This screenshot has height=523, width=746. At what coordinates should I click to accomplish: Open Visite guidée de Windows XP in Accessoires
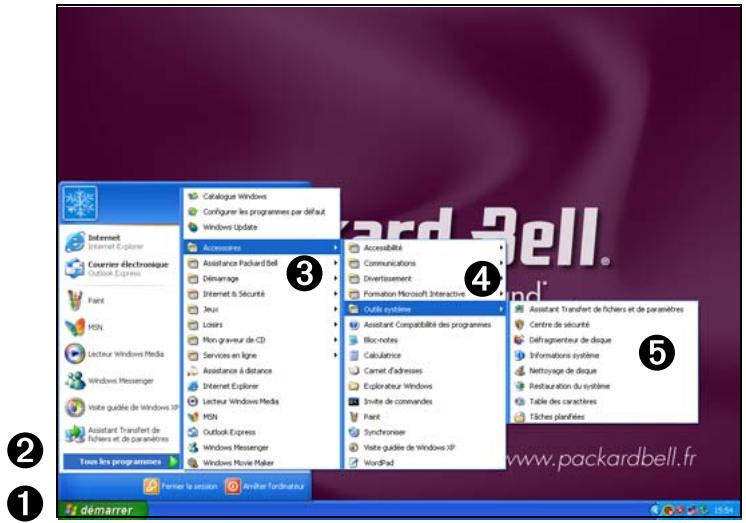coord(425,447)
